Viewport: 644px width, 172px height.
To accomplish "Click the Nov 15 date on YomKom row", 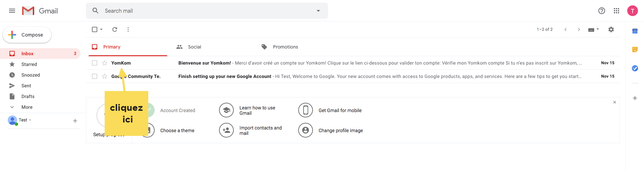I will pos(608,63).
